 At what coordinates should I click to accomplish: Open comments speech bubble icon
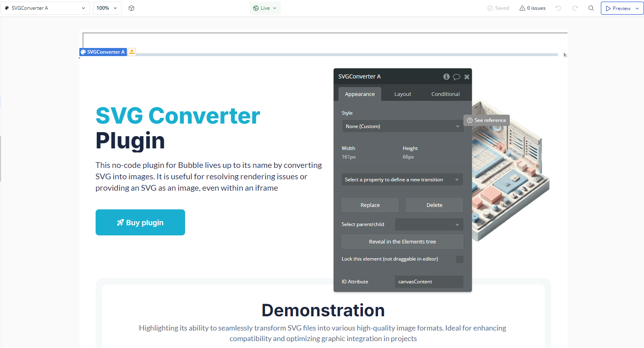coord(456,77)
